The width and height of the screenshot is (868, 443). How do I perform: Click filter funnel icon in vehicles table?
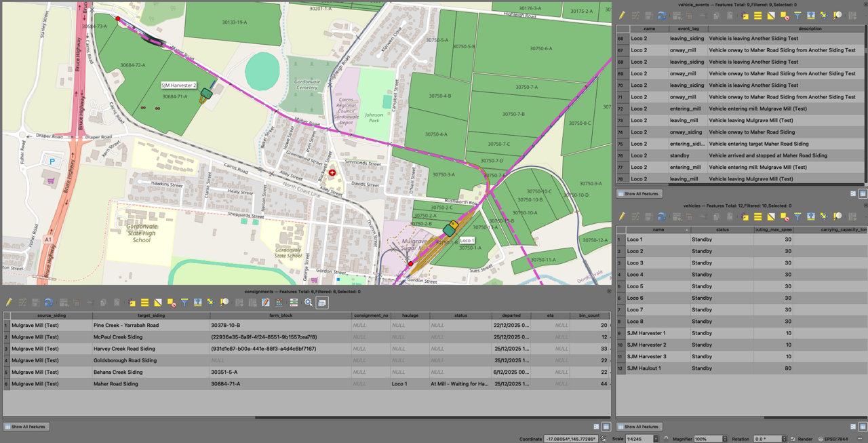(797, 217)
